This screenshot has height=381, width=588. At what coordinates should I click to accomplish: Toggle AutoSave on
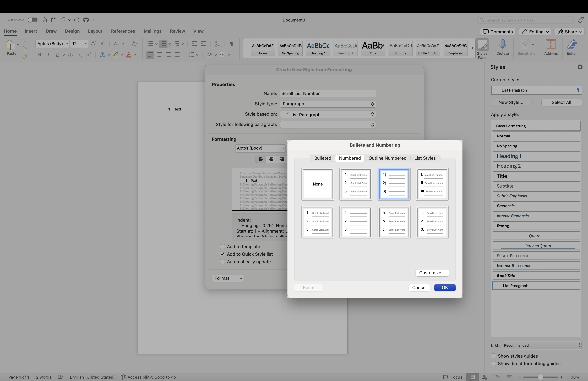32,20
